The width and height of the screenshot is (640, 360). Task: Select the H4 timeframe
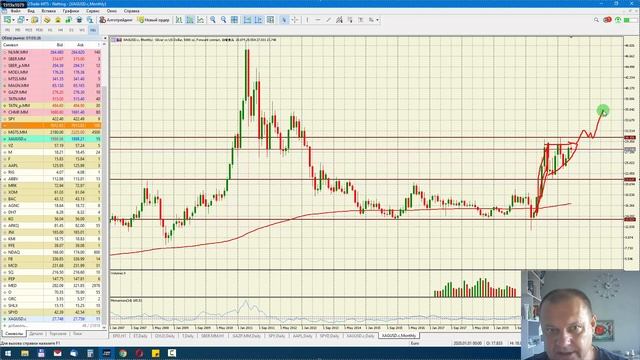pos(61,30)
